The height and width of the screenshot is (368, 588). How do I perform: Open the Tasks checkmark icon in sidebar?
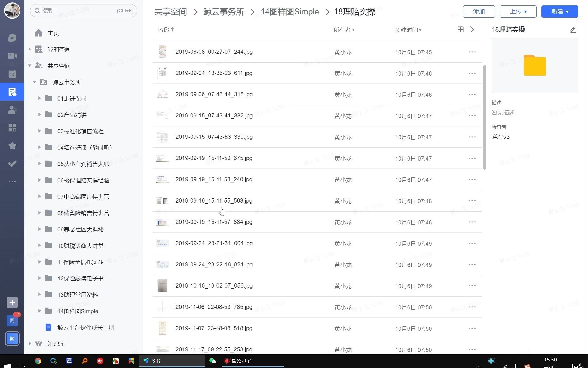coord(12,164)
